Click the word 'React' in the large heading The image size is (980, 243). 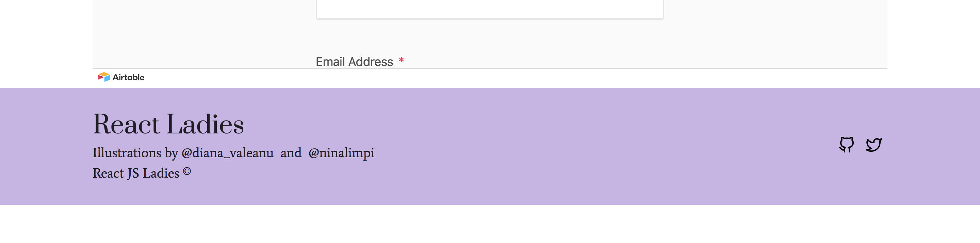126,124
